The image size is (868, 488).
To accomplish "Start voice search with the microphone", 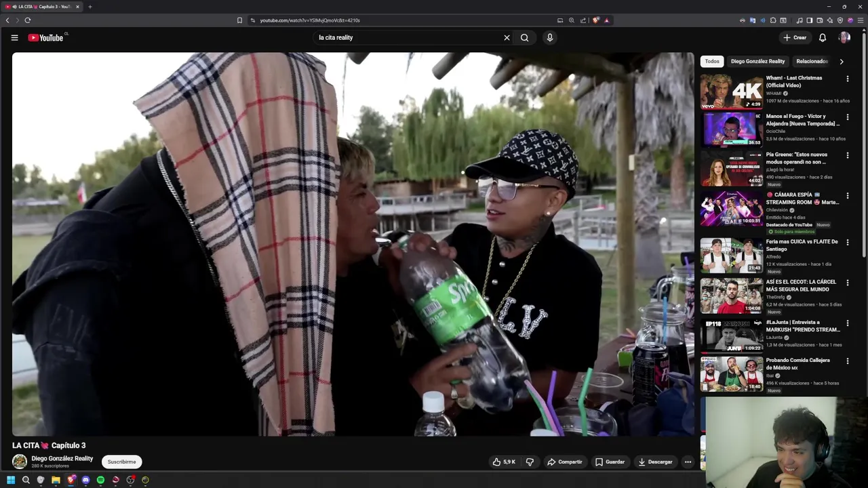I will [x=550, y=37].
